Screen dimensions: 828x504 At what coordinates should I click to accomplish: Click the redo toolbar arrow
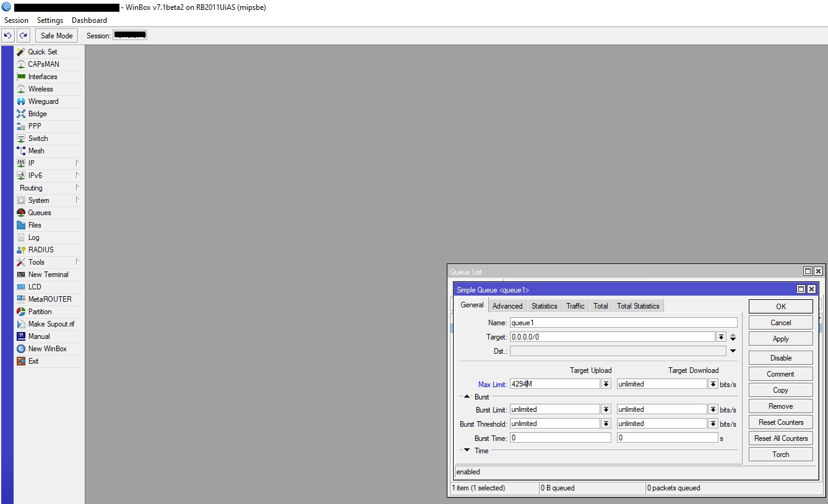(x=24, y=35)
